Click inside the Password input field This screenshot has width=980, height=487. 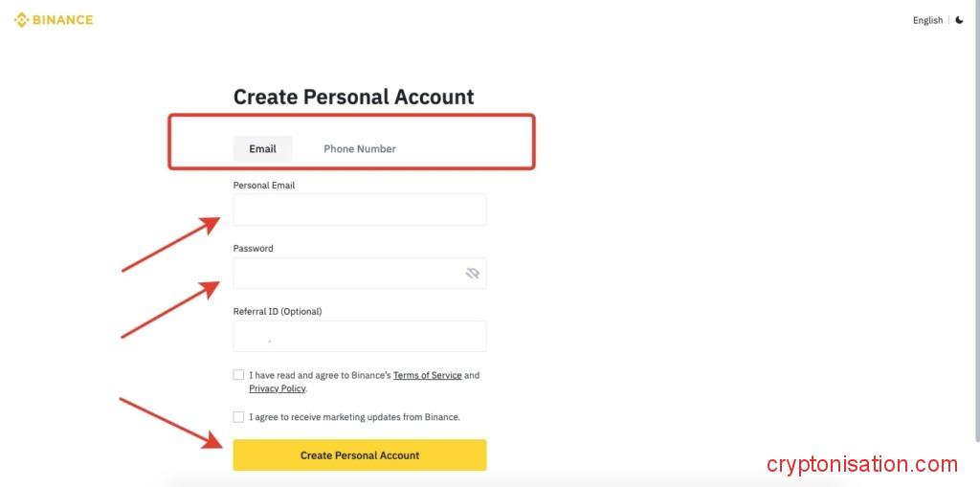pos(345,274)
